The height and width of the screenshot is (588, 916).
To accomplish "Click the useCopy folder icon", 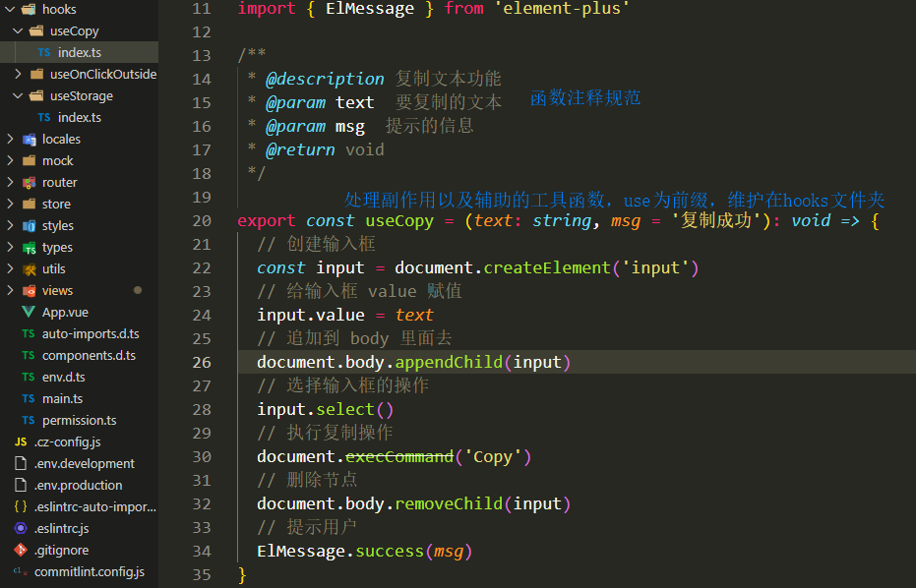I will 36,30.
